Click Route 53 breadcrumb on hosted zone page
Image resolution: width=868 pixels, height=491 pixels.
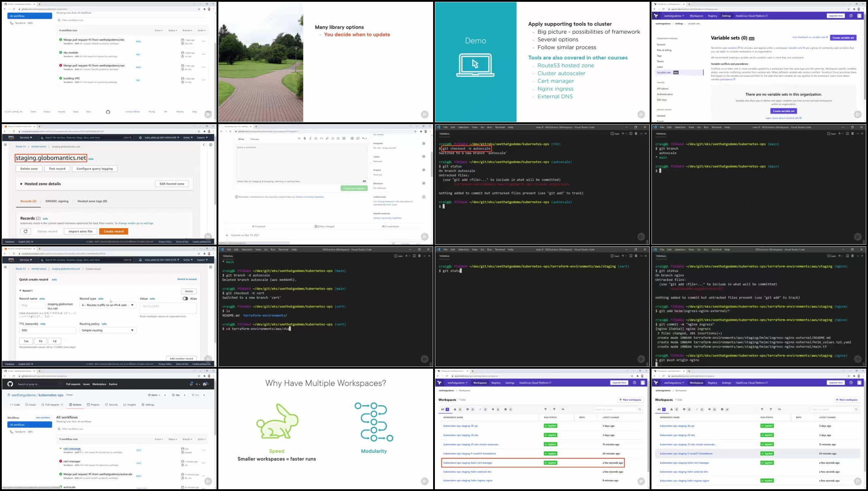pyautogui.click(x=21, y=147)
